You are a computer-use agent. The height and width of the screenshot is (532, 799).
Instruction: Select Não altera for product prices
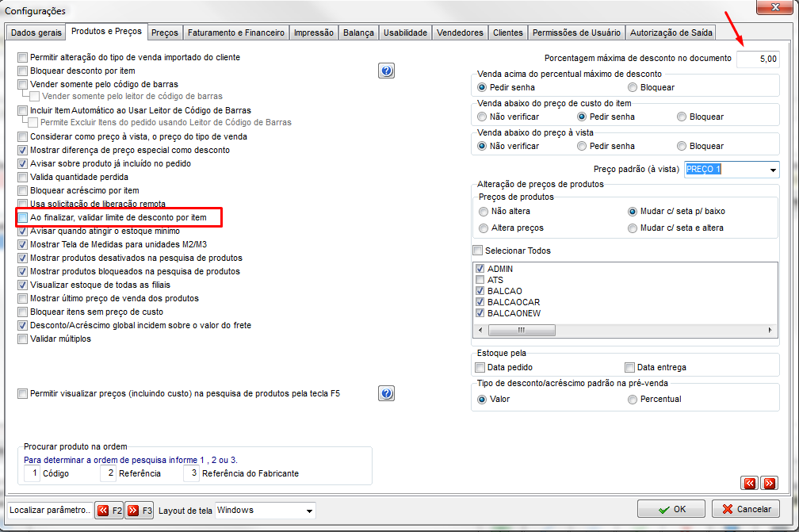[484, 212]
